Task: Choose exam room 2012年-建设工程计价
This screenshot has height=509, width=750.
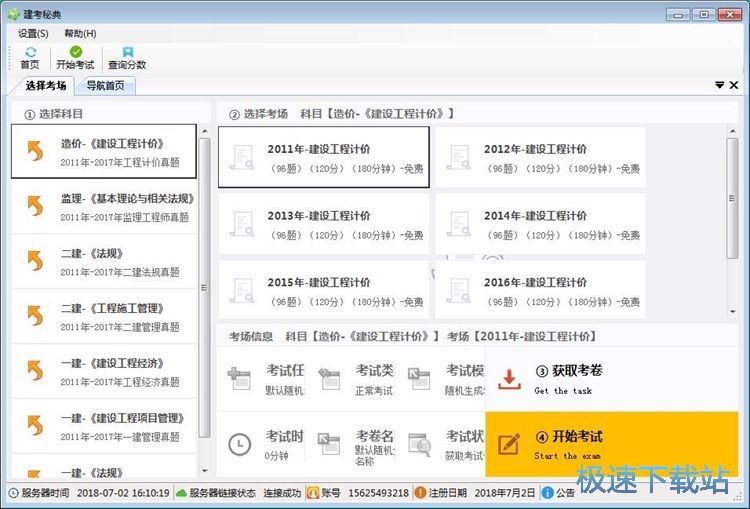Action: click(x=540, y=157)
